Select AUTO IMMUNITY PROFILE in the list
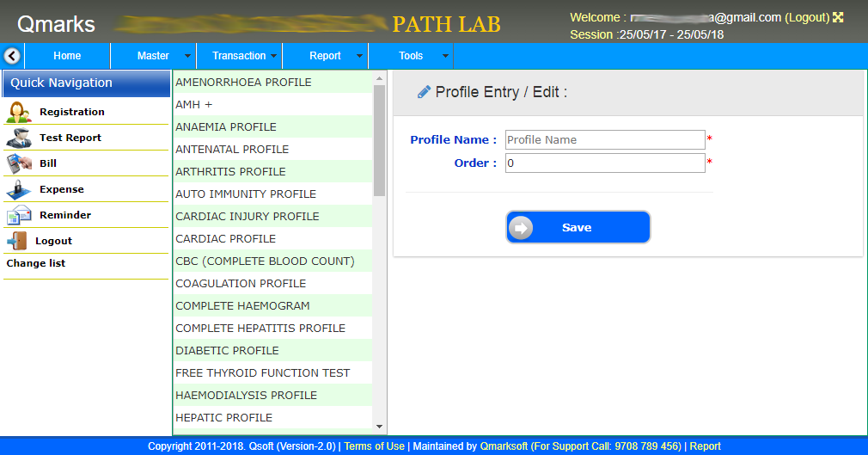 click(273, 194)
